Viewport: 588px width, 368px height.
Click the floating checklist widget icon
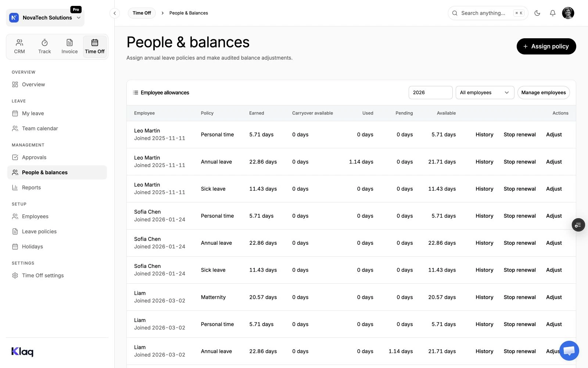click(578, 225)
